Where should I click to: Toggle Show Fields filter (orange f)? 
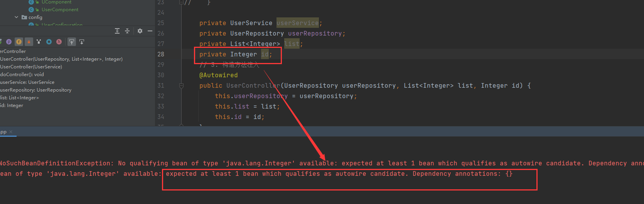coord(19,42)
